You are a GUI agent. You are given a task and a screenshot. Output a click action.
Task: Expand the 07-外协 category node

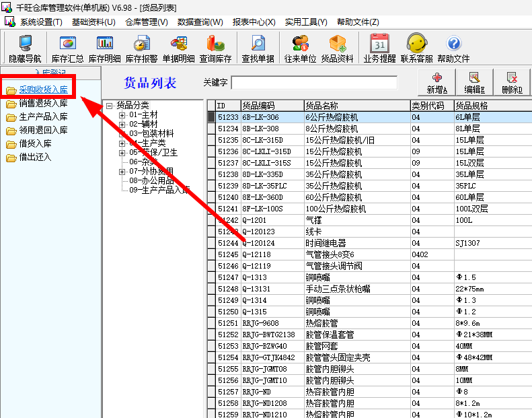tap(122, 172)
